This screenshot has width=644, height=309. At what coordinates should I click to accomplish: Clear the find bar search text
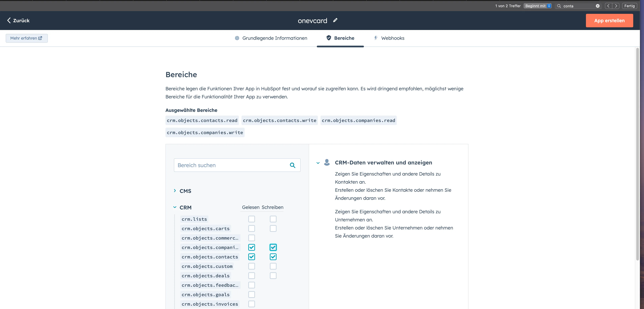[598, 6]
